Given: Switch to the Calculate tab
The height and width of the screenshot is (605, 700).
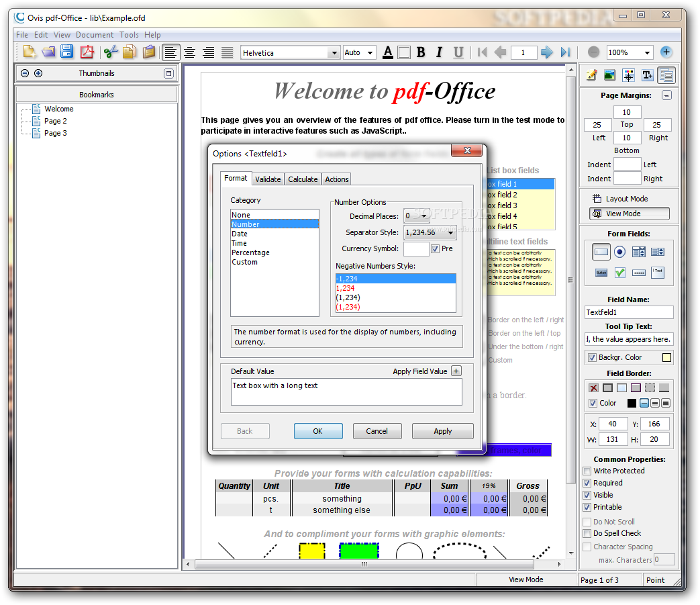Looking at the screenshot, I should (303, 179).
